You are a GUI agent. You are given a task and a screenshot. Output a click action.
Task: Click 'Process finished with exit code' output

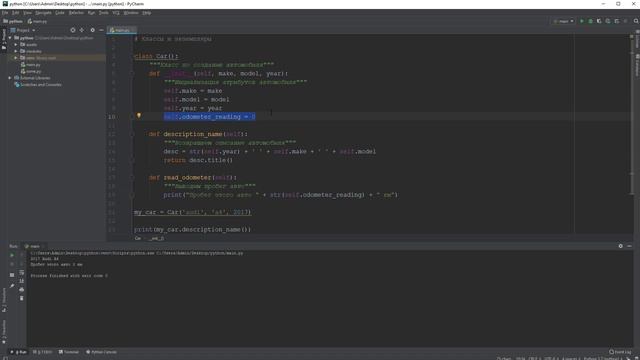tap(69, 276)
